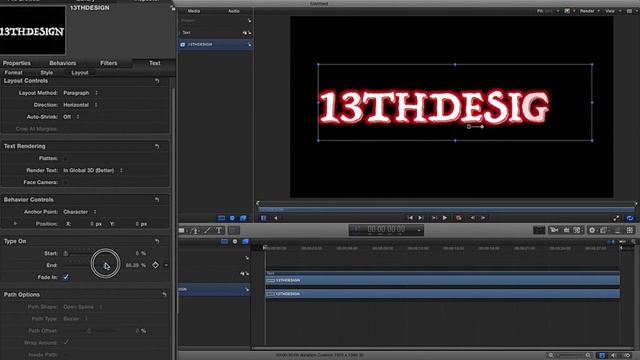Screen dimensions: 640x360
Task: Enter full screen player mode
Action: tap(616, 218)
